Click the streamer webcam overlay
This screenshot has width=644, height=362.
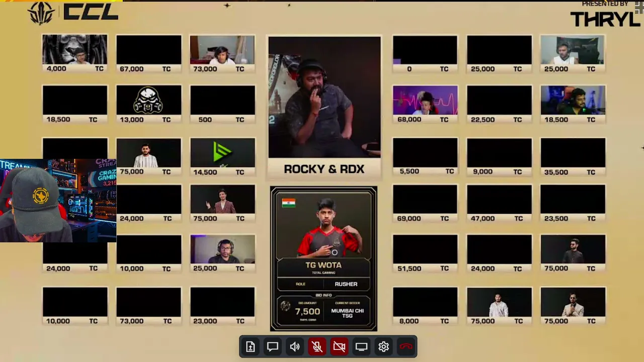[x=58, y=201]
